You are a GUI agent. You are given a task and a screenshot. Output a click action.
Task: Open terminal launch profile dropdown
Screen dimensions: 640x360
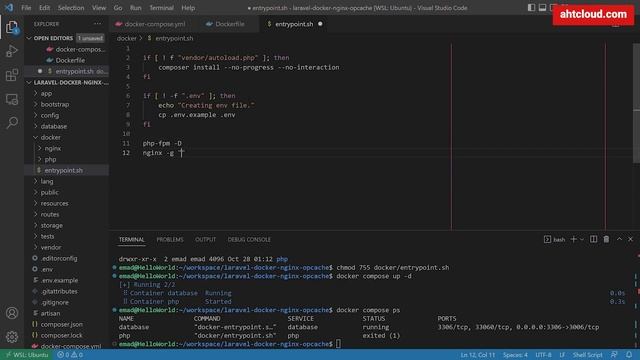point(582,239)
